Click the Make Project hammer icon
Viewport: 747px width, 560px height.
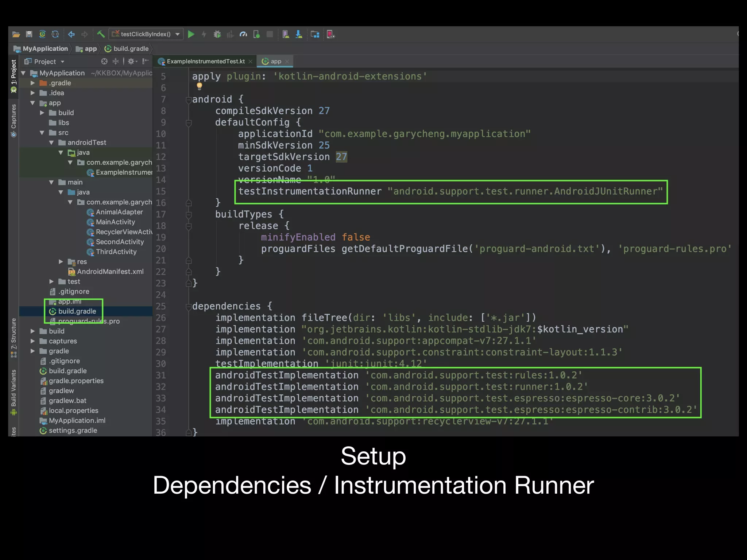tap(101, 34)
